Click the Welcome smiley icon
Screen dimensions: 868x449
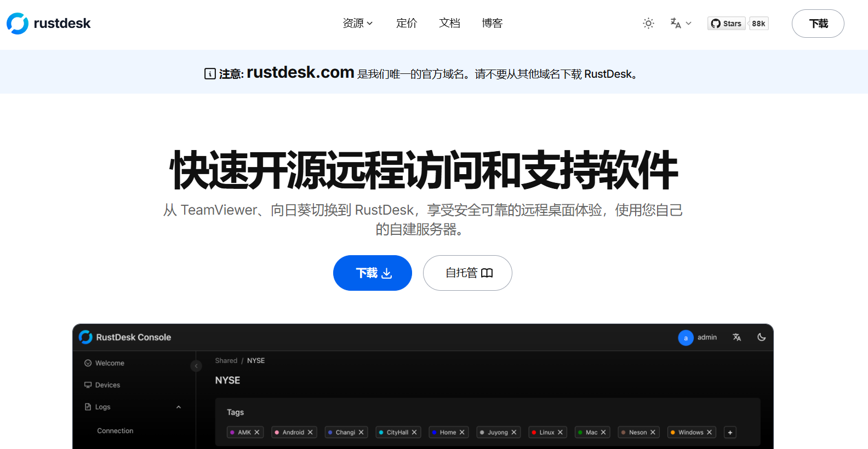pyautogui.click(x=88, y=363)
